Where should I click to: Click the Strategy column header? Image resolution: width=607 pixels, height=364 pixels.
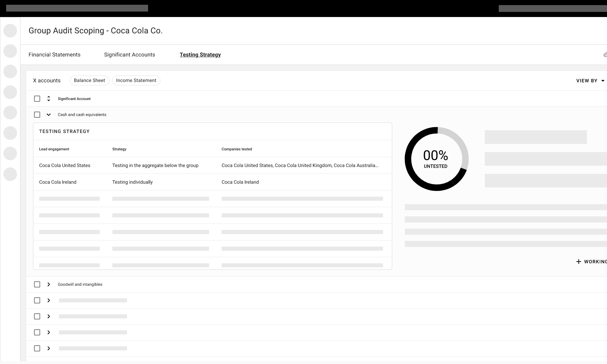click(x=119, y=149)
